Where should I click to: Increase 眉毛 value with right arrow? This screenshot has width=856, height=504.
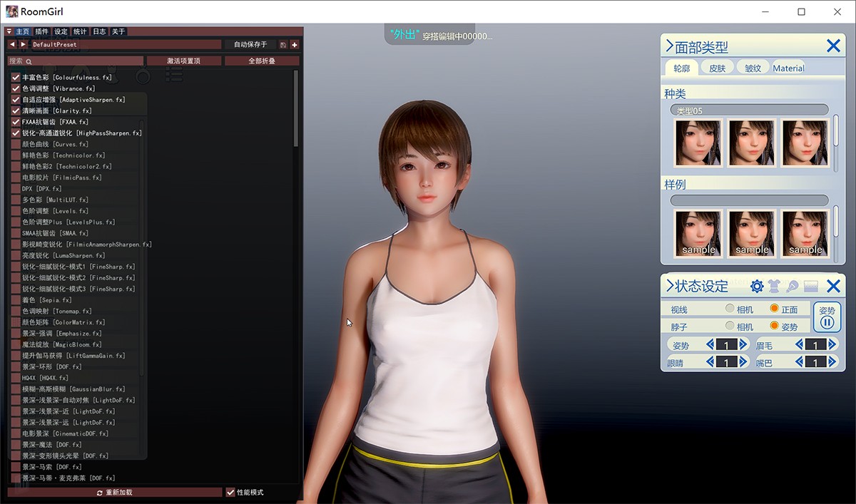pos(832,345)
